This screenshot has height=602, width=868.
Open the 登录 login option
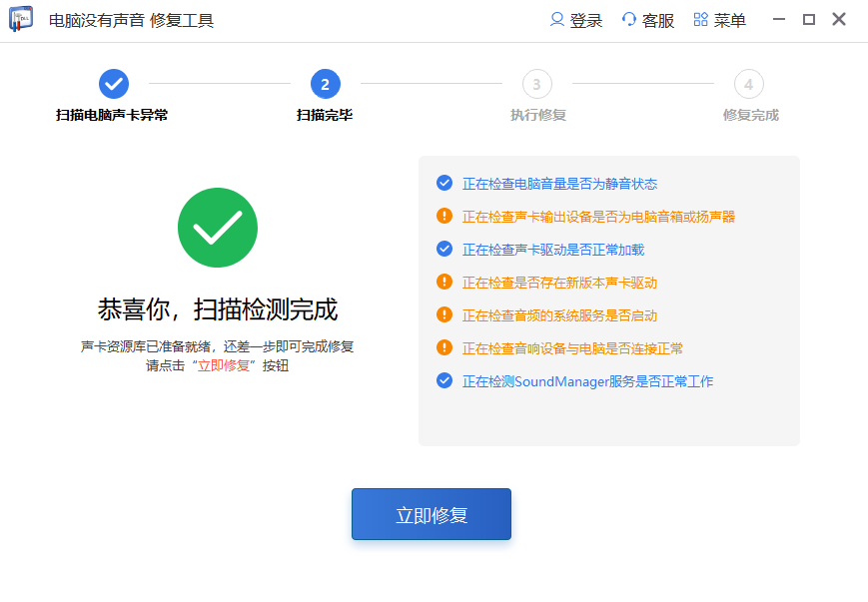(x=576, y=20)
